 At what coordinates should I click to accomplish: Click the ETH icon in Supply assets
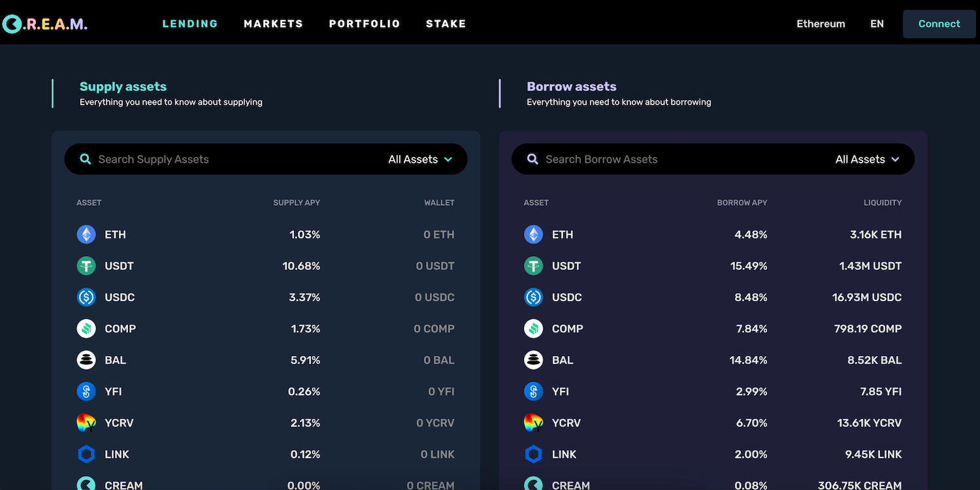point(86,235)
